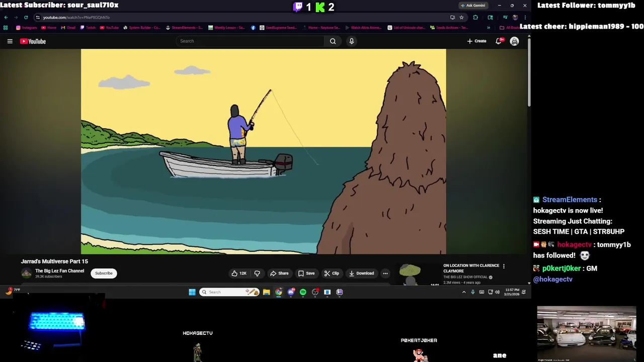The width and height of the screenshot is (644, 362).
Task: Open the browser extensions puzzle icon
Action: coord(475,17)
